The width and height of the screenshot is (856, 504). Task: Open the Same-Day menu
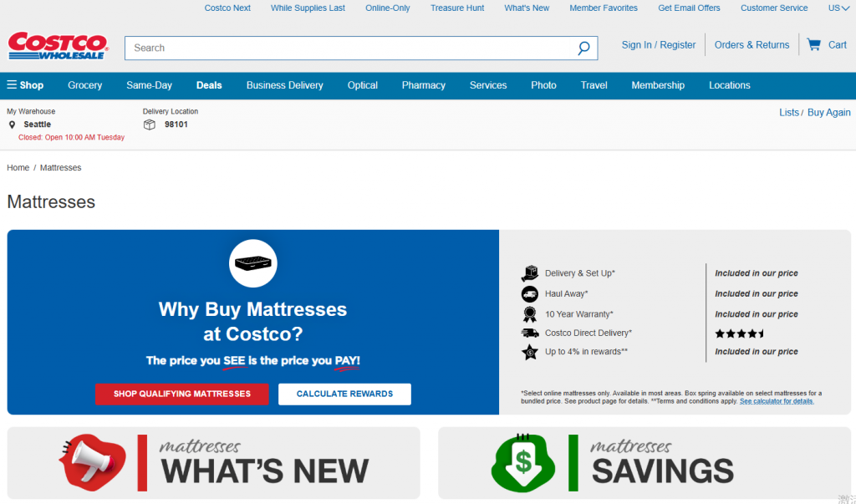tap(149, 85)
